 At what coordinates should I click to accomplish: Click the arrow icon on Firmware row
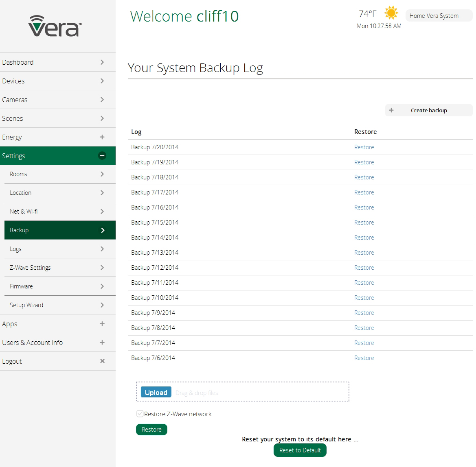pyautogui.click(x=102, y=286)
